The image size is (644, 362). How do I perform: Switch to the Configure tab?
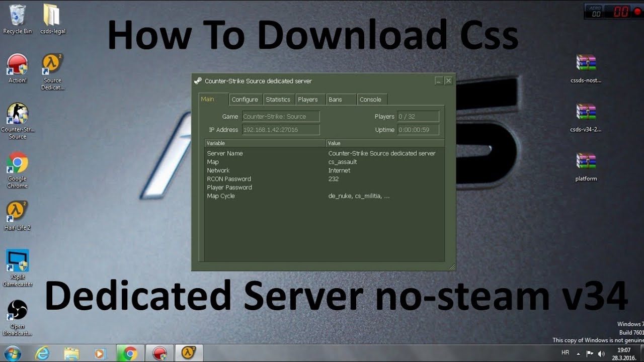point(245,100)
